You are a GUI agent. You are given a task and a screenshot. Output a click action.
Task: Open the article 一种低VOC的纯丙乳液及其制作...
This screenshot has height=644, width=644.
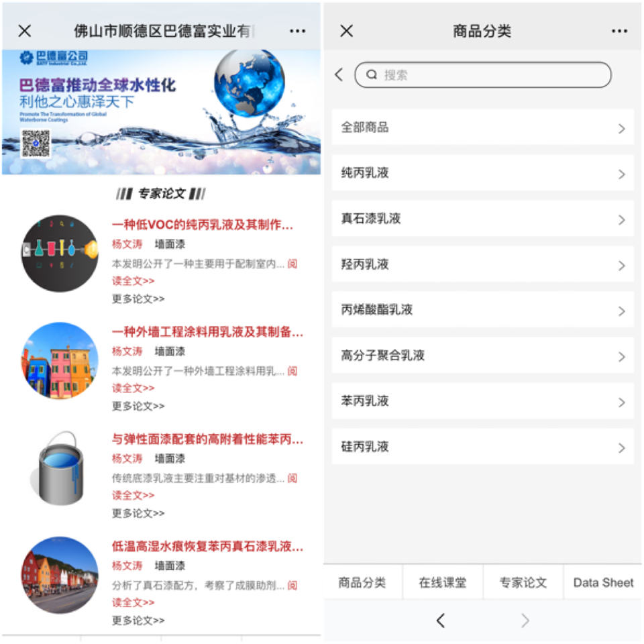coord(203,225)
